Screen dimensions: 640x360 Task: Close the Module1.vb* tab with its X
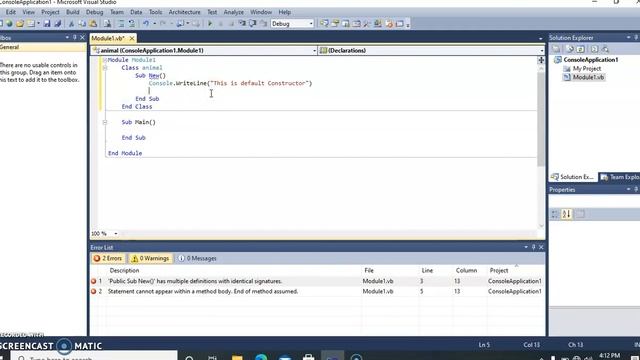tap(131, 38)
